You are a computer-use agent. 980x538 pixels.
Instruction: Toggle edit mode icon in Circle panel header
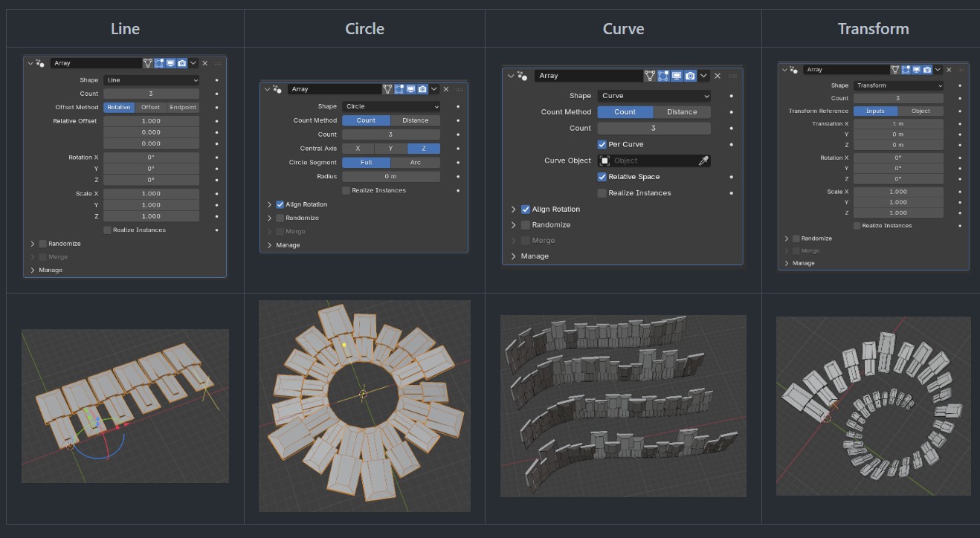[399, 89]
